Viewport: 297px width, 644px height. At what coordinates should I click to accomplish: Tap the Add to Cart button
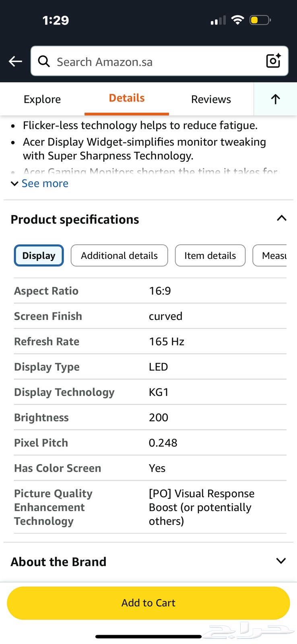click(148, 603)
